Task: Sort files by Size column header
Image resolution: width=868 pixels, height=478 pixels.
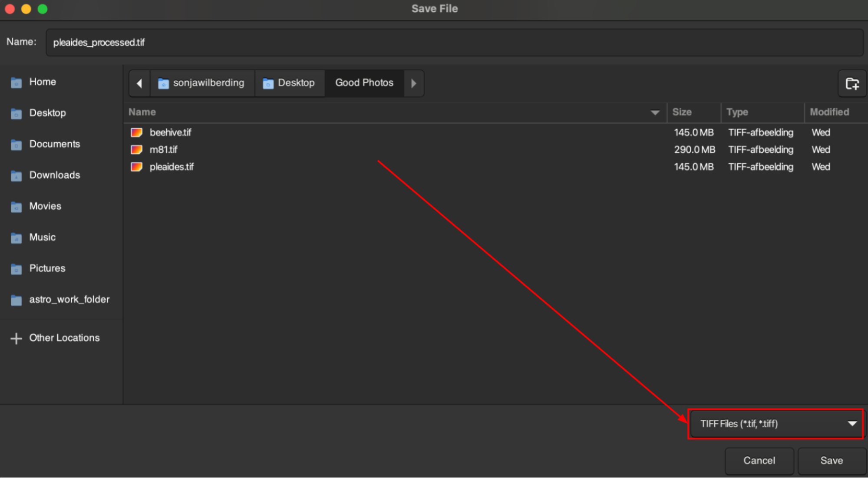Action: (x=682, y=112)
